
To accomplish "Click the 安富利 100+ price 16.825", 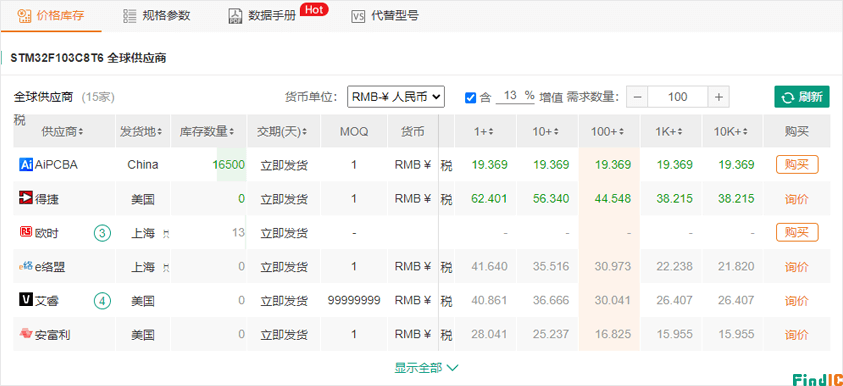I will [613, 334].
